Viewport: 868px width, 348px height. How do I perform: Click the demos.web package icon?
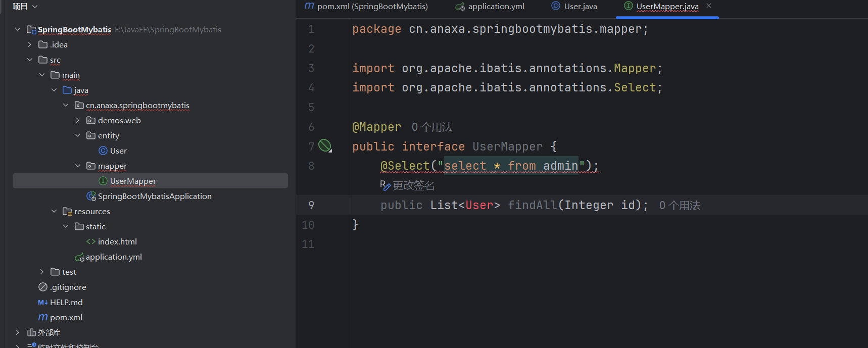tap(91, 120)
